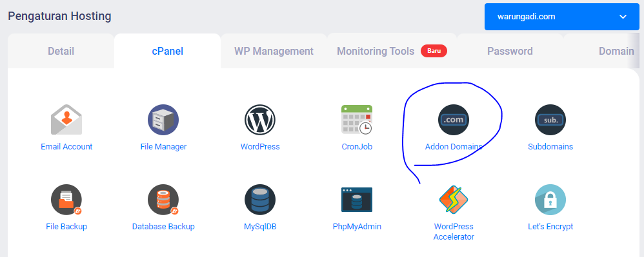Screen dimensions: 644x257
Task: Open the Email Account envelope icon
Action: 66,120
